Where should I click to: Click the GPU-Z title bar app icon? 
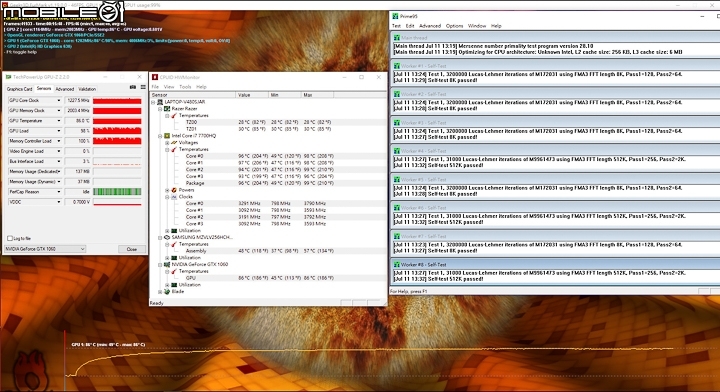pos(8,77)
